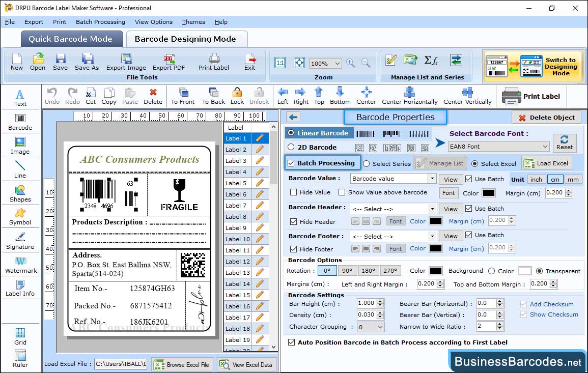Select the 2D Barcode radio button
Viewport: 588px width, 373px height.
point(291,147)
